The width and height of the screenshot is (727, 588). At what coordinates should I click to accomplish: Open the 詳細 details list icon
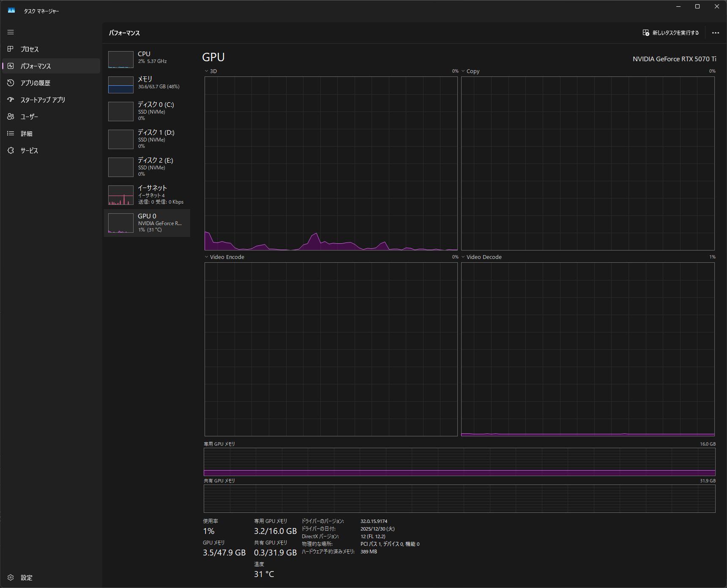coord(11,133)
